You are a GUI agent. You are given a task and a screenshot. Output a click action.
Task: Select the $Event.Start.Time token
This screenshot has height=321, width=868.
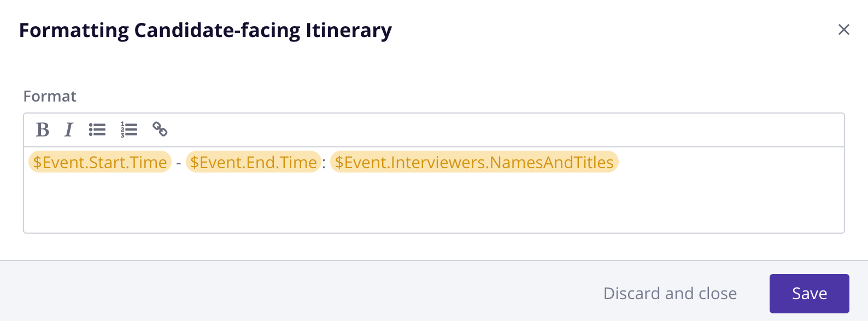pos(100,162)
